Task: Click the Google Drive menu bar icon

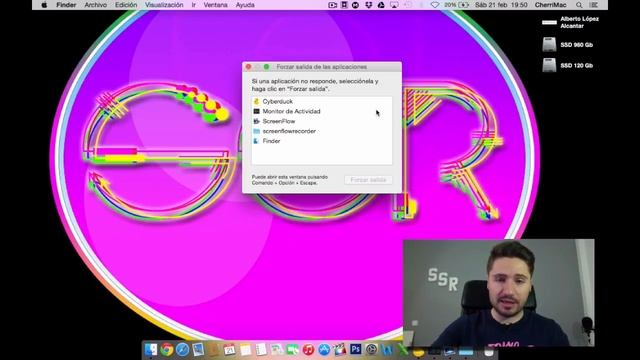Action: tap(381, 5)
